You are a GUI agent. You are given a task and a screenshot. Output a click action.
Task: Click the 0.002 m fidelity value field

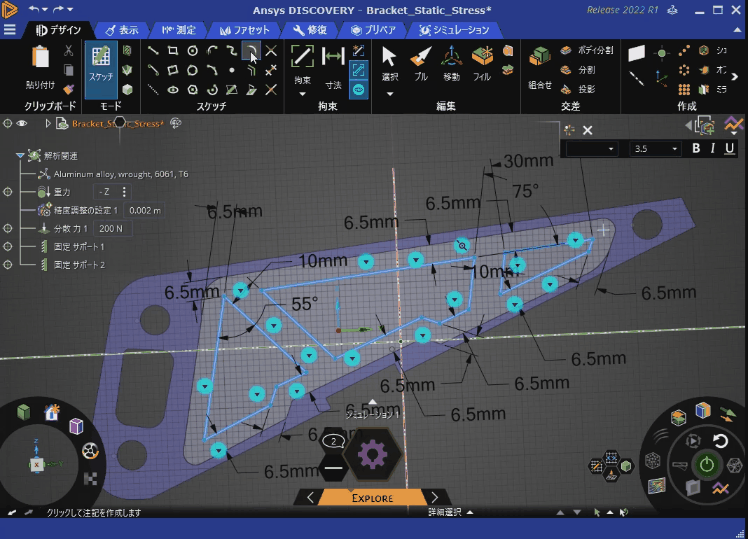click(145, 210)
